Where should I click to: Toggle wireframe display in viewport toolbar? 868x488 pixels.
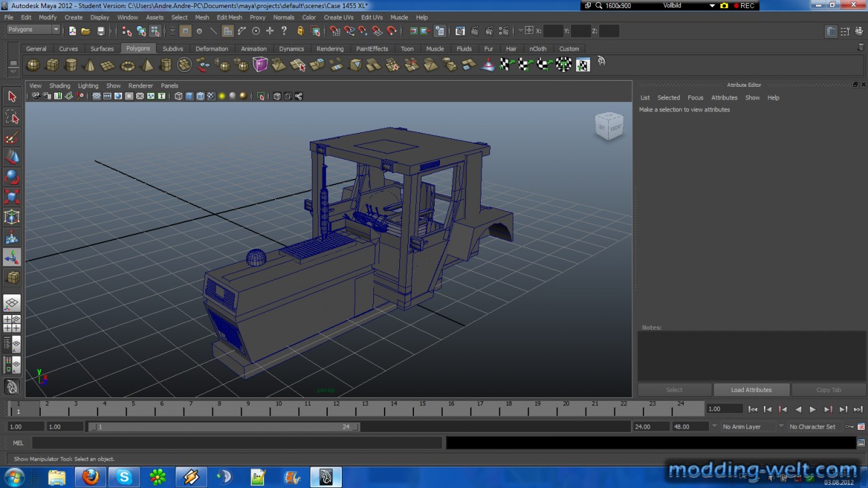tap(178, 96)
